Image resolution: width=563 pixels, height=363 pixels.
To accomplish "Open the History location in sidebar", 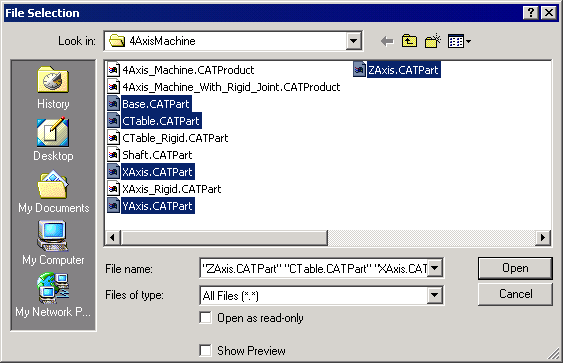I will pos(53,88).
